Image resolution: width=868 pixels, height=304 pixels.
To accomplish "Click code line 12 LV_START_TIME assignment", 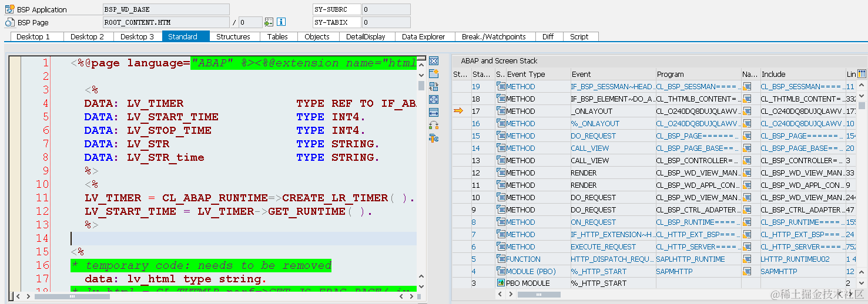I will pos(228,211).
